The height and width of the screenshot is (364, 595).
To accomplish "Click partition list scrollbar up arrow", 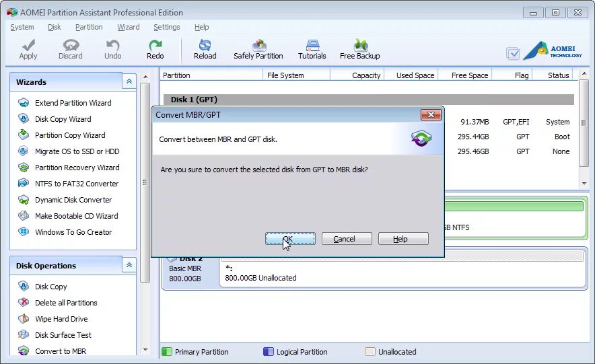I will [x=584, y=73].
